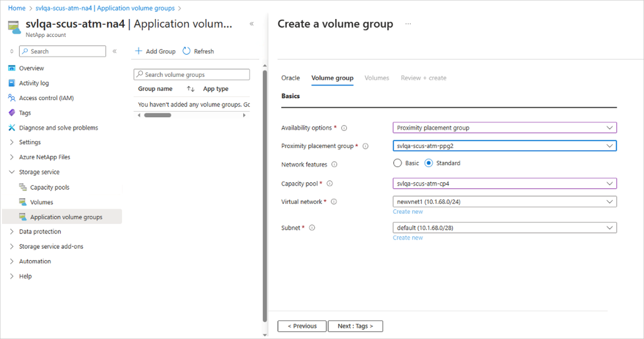Select the Standard network features radio button

tap(429, 163)
